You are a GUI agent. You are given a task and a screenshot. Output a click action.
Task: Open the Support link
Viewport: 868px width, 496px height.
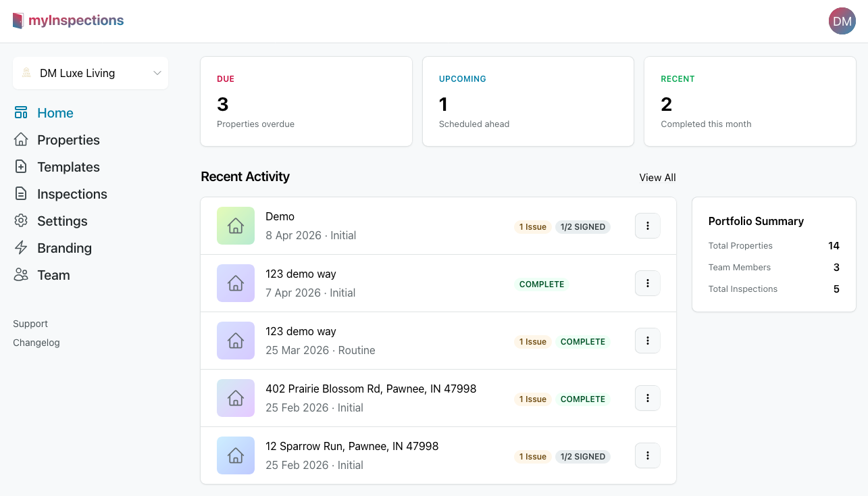point(30,324)
